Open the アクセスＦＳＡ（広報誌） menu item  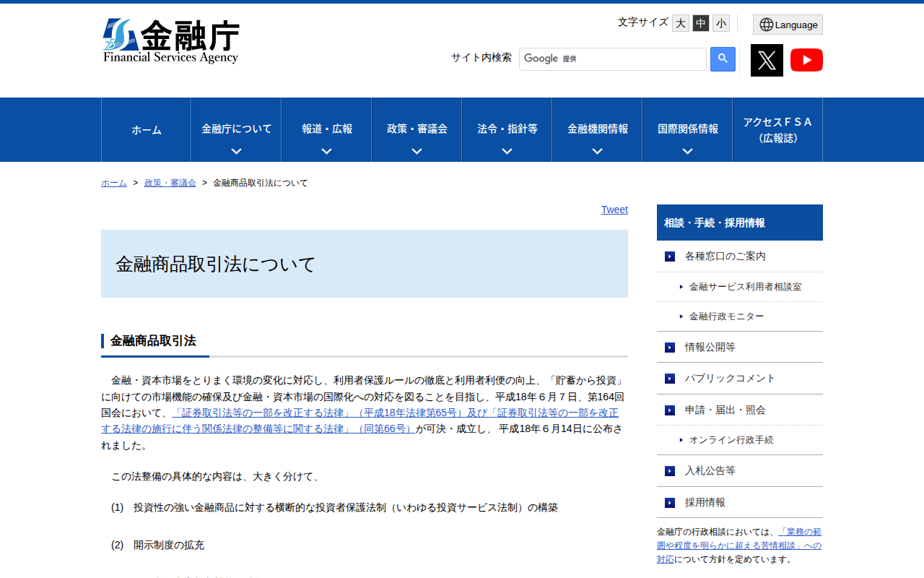pyautogui.click(x=777, y=130)
